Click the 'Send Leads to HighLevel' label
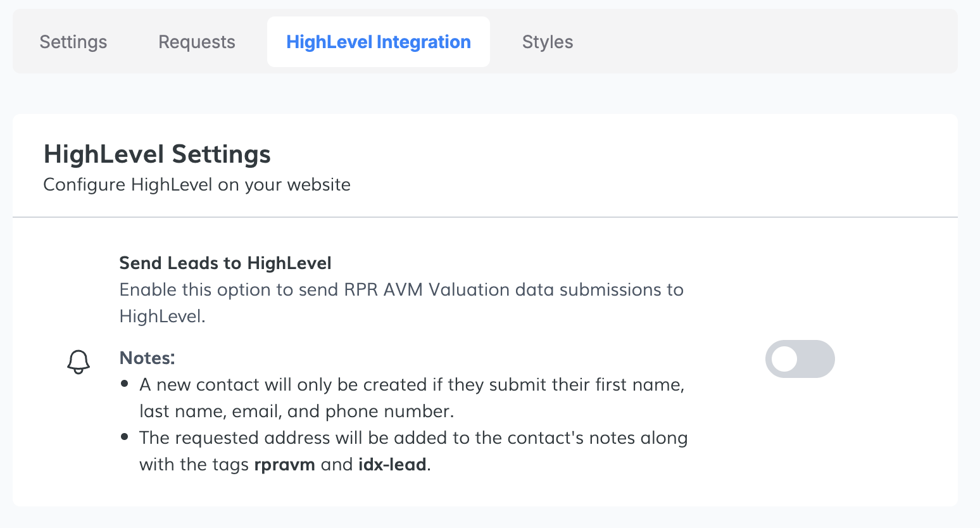This screenshot has height=528, width=980. point(225,263)
